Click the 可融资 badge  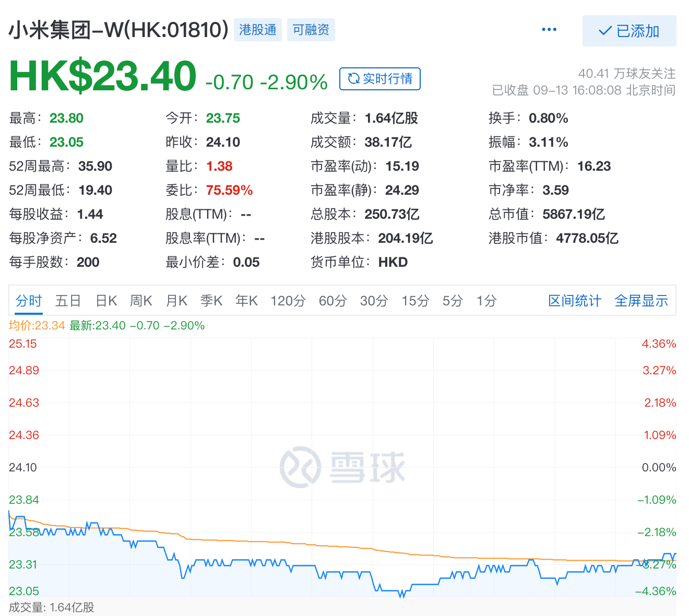(311, 30)
